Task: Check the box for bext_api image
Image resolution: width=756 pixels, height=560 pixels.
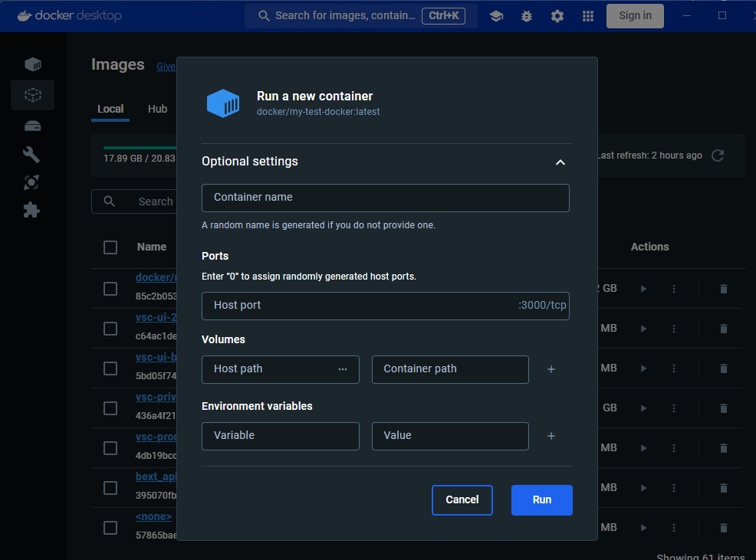Action: (110, 488)
